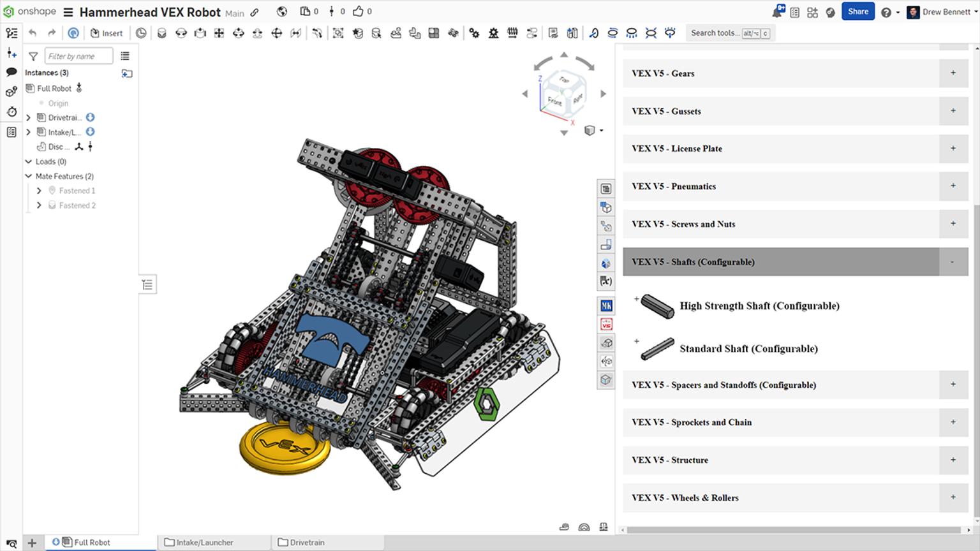
Task: Open the Comments panel
Action: [11, 73]
